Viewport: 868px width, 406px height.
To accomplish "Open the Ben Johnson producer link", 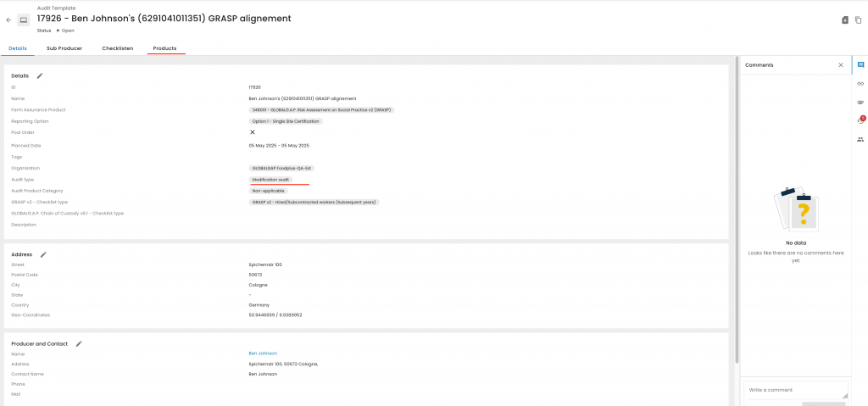I will point(263,353).
